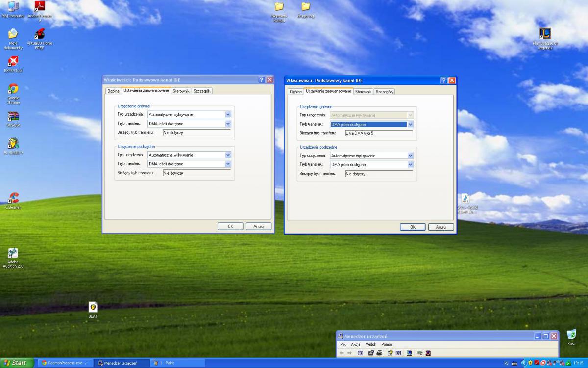The width and height of the screenshot is (588, 368).
Task: Select Ustawienia zaawansowane tab in the active dialog
Action: pos(328,91)
